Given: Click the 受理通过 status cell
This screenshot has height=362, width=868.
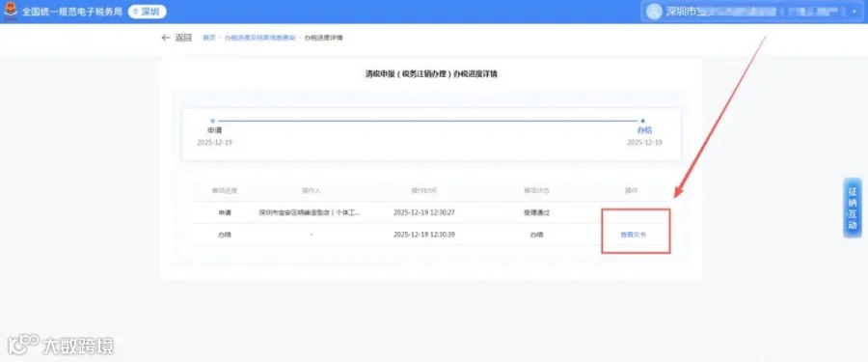Looking at the screenshot, I should 536,212.
